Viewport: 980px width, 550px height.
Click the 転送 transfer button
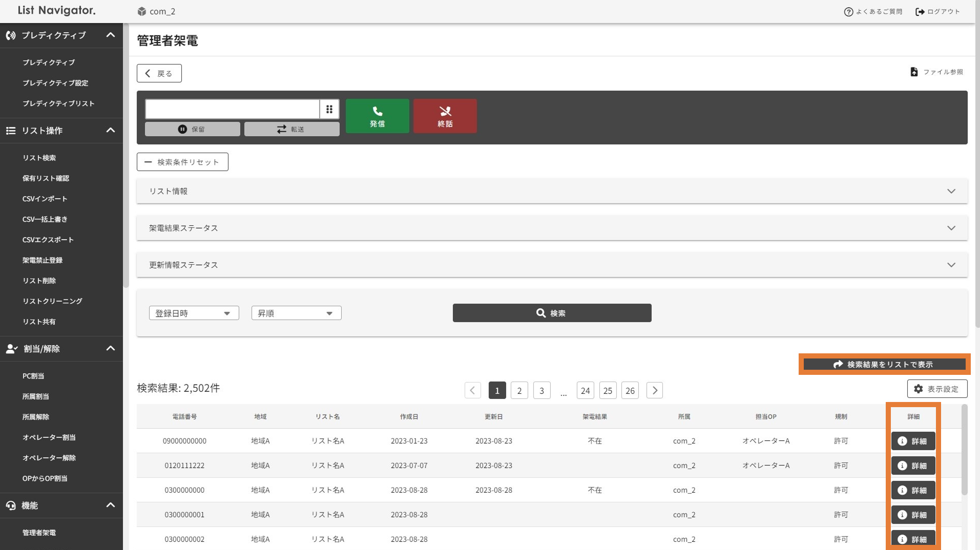pyautogui.click(x=291, y=129)
